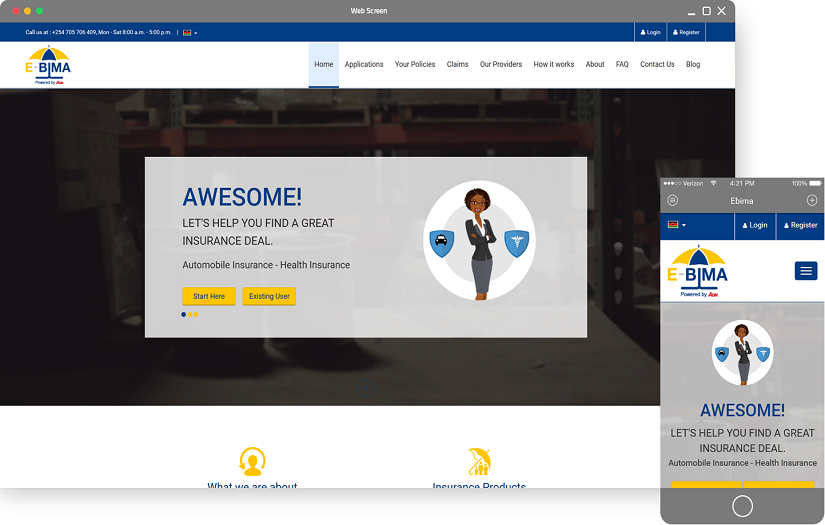Select the second carousel indicator dot

(x=190, y=315)
